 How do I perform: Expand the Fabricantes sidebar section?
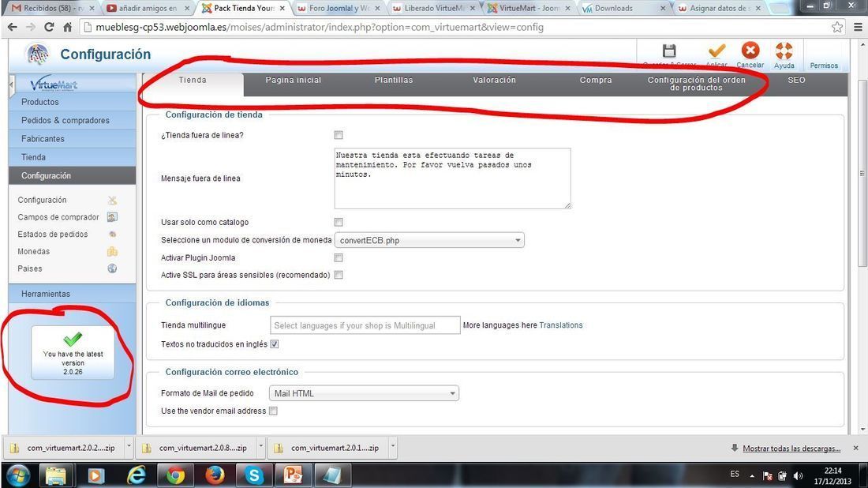coord(72,138)
